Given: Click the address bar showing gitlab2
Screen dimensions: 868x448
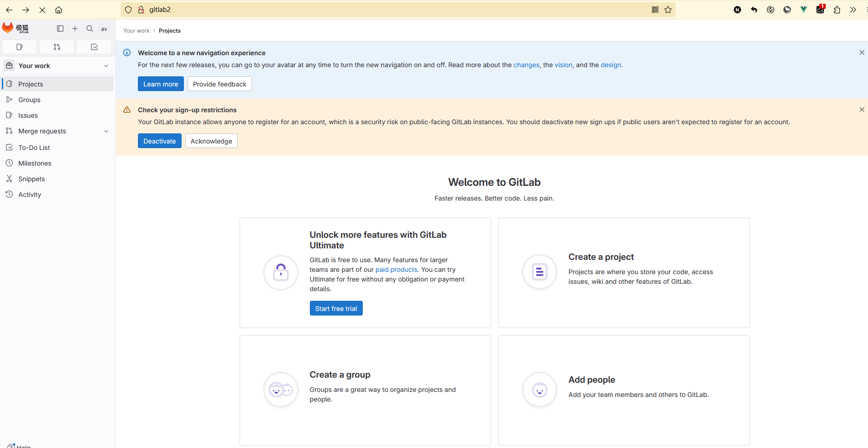Looking at the screenshot, I should pyautogui.click(x=398, y=10).
